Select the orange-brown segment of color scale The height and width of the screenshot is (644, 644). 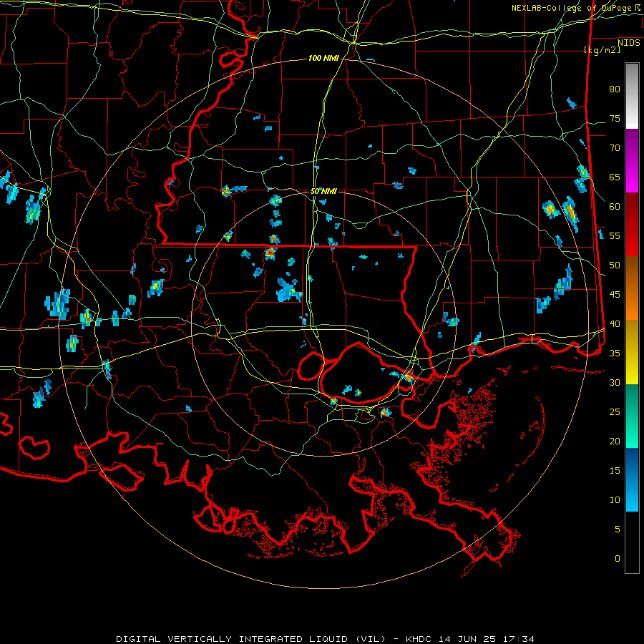pos(632,288)
